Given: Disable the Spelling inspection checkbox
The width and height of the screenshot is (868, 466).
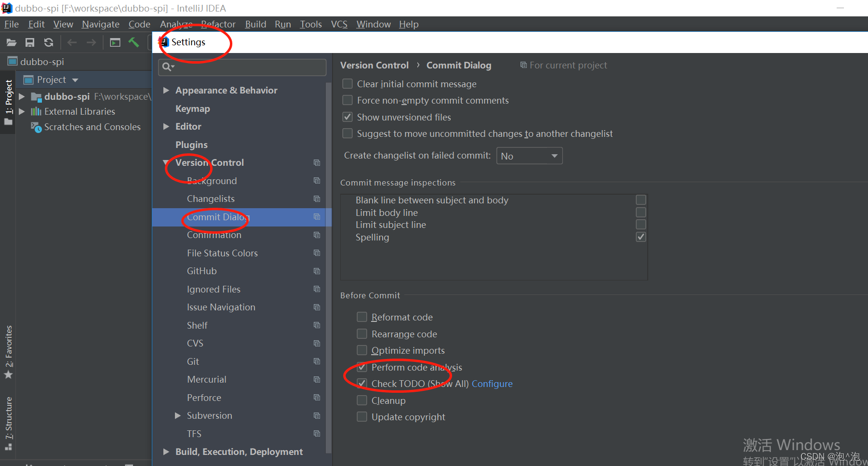Looking at the screenshot, I should tap(641, 237).
